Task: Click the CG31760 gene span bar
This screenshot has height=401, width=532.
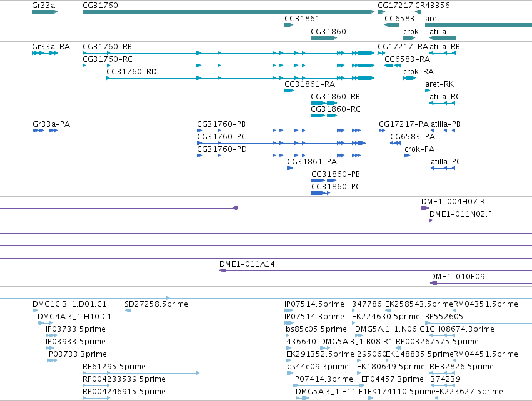Action: point(228,12)
